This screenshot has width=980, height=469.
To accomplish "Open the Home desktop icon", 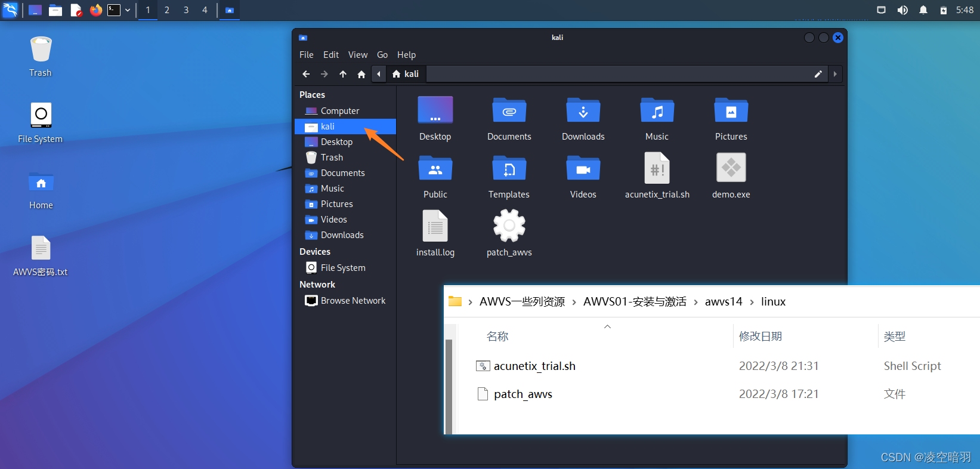I will 41,190.
